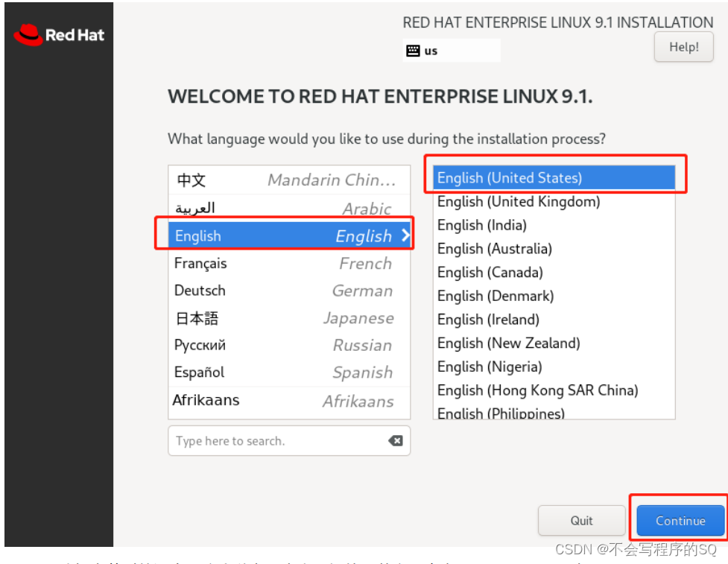Viewport: 728px width, 564px height.
Task: Choose English (New Zealand) locale
Action: tap(554, 343)
